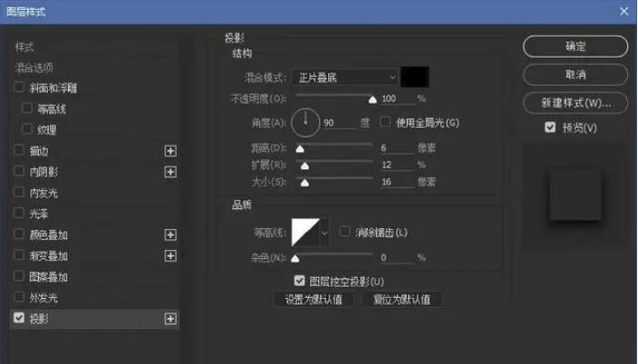Enable the 等高线 sub-option checkbox
The image size is (638, 364).
(x=27, y=108)
